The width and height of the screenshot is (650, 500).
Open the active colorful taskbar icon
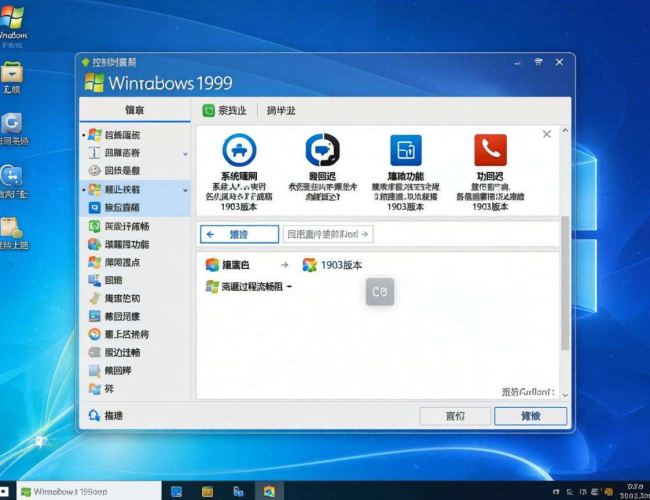click(x=269, y=492)
